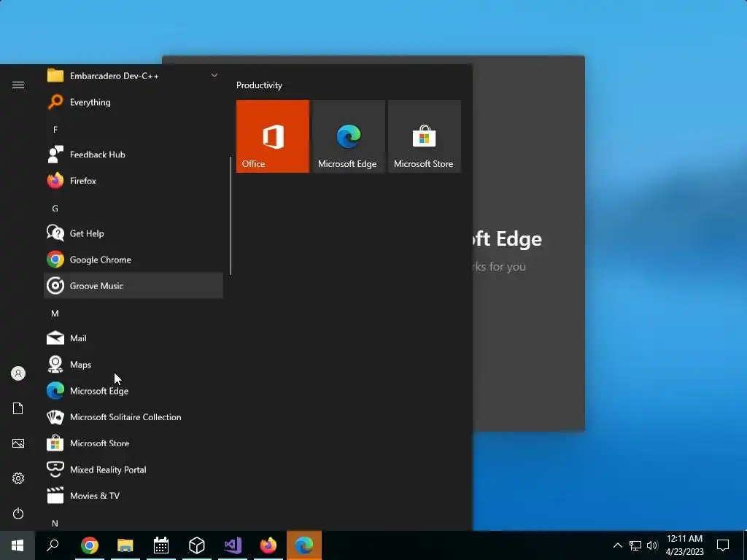
Task: Open Groove Music app
Action: pos(133,286)
